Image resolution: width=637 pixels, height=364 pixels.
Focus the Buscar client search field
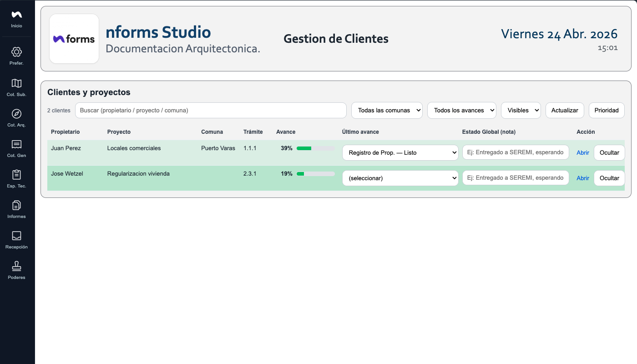tap(211, 110)
